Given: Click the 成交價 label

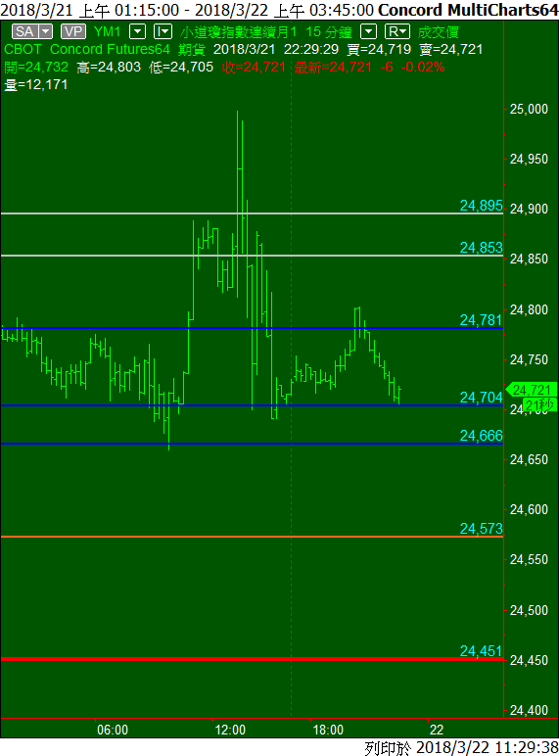Looking at the screenshot, I should click(438, 31).
